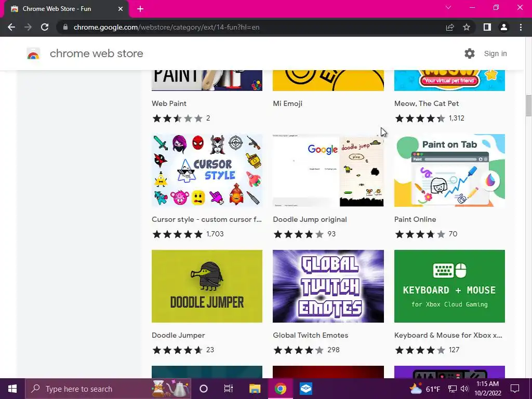532x399 pixels.
Task: Click the taskbar search box
Action: pos(108,389)
